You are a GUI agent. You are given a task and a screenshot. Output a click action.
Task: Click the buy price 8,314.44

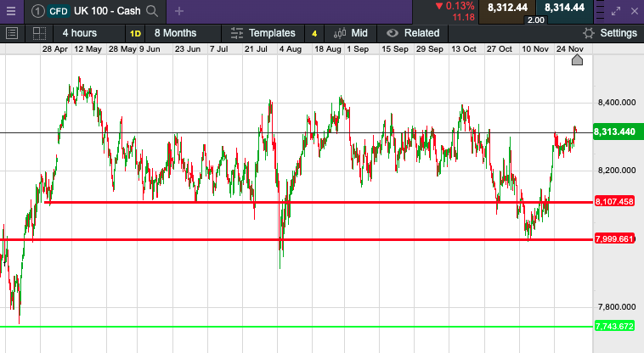point(564,8)
